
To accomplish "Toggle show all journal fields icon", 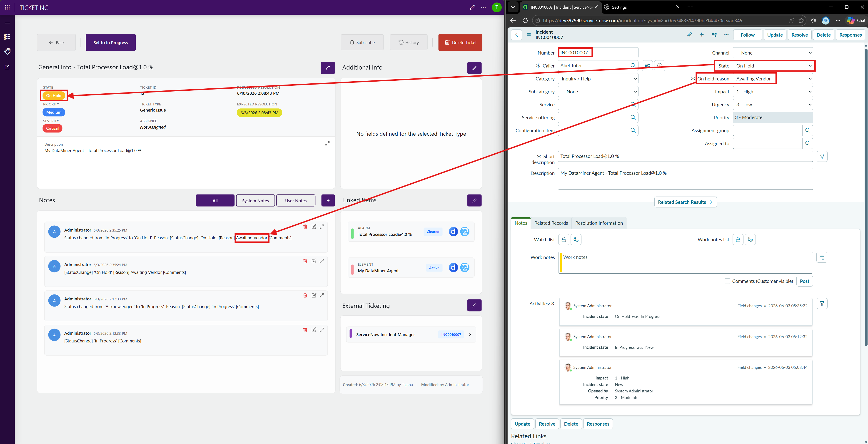I will click(x=822, y=257).
